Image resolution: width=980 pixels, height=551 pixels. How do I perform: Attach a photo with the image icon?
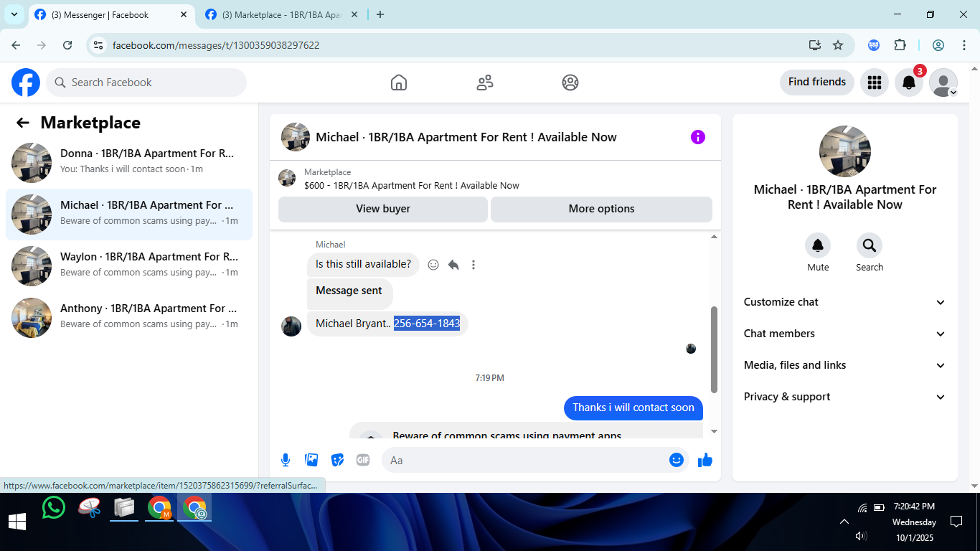click(x=311, y=460)
